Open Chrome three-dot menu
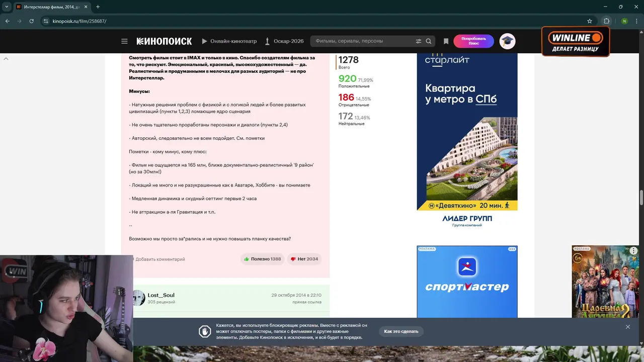 pos(636,21)
